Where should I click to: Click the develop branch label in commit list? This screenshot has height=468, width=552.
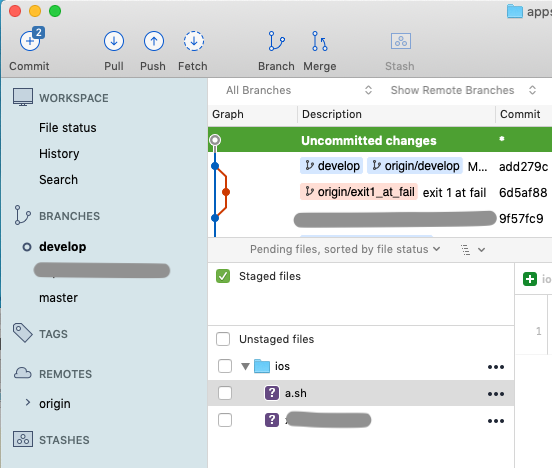[332, 166]
